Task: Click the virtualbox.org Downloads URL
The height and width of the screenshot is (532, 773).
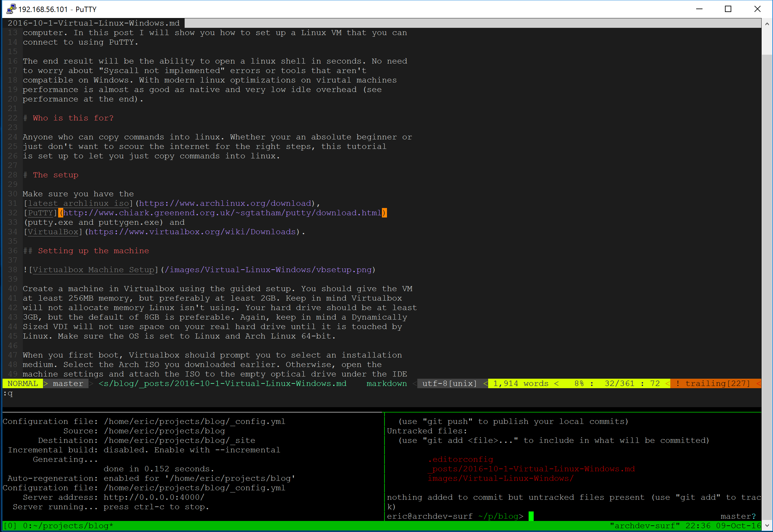Action: 192,232
